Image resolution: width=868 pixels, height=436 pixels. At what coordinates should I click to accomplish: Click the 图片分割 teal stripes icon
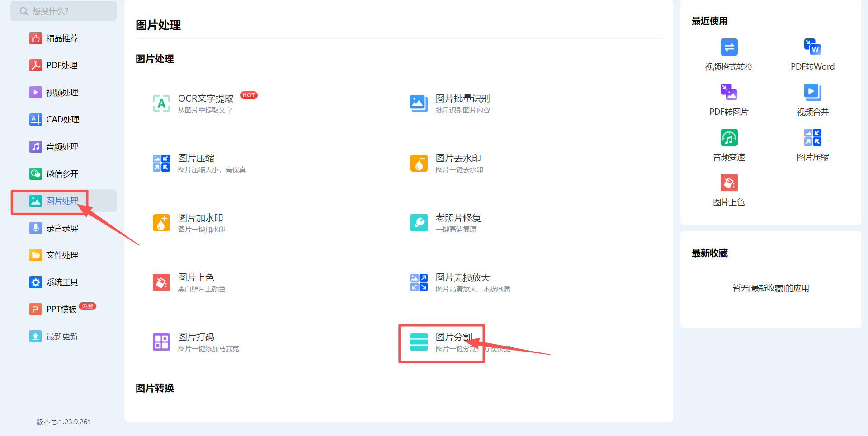point(419,342)
